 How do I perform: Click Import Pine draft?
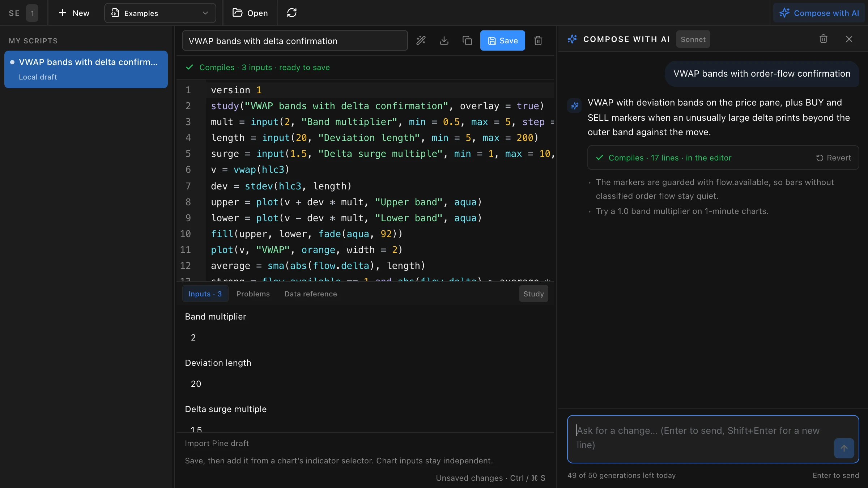coord(217,444)
